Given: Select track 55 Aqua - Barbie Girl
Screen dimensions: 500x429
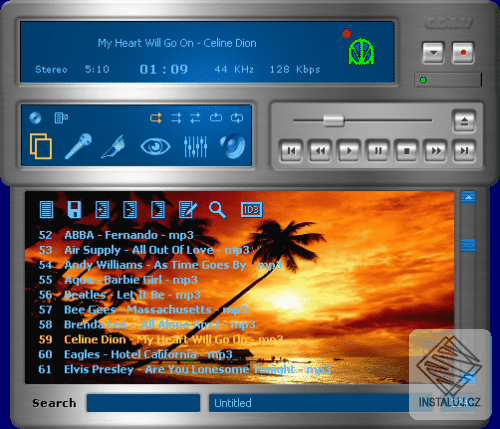Looking at the screenshot, I should pos(118,280).
